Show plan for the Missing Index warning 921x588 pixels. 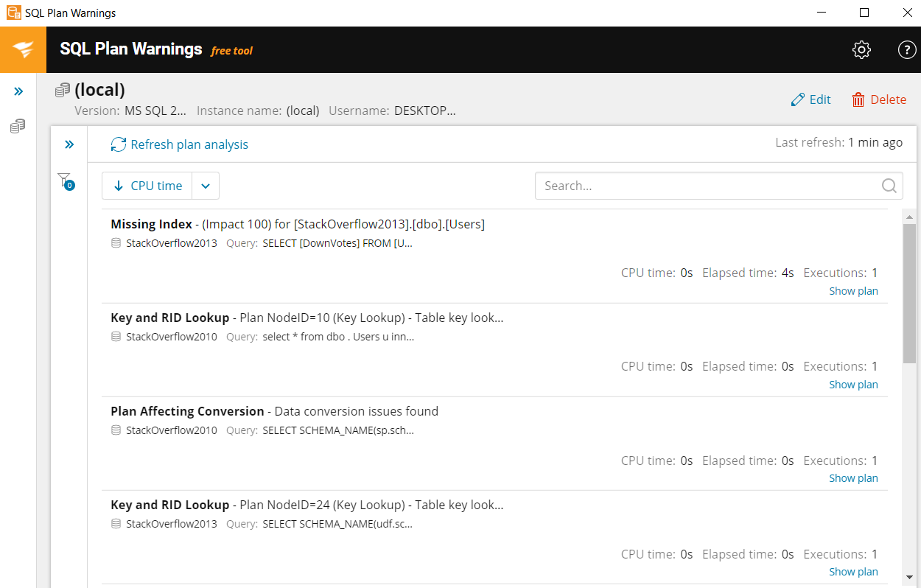point(853,291)
